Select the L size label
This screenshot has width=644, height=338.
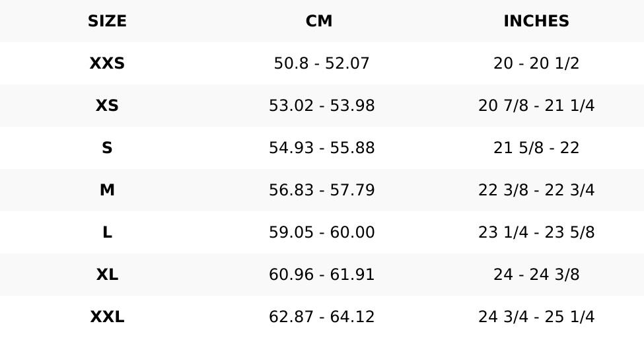[107, 232]
